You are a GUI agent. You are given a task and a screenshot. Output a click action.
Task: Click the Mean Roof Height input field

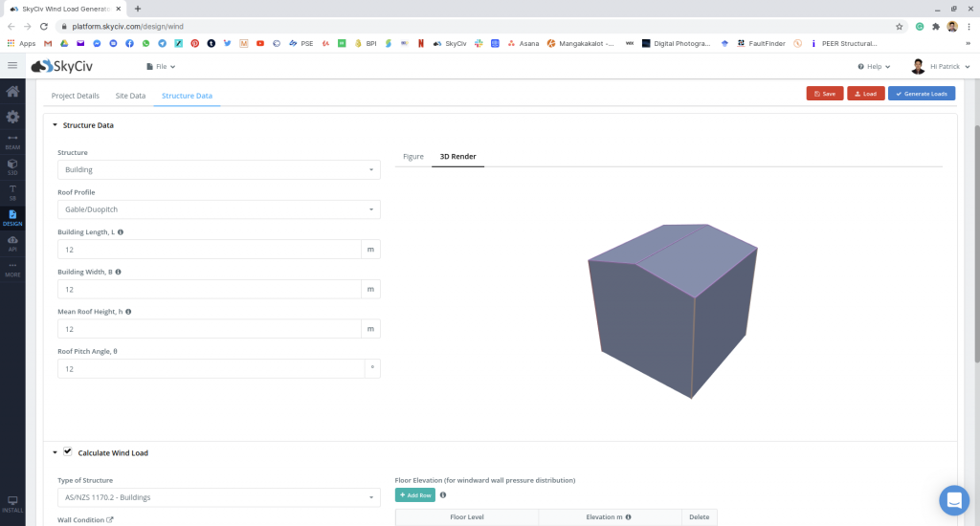click(209, 329)
